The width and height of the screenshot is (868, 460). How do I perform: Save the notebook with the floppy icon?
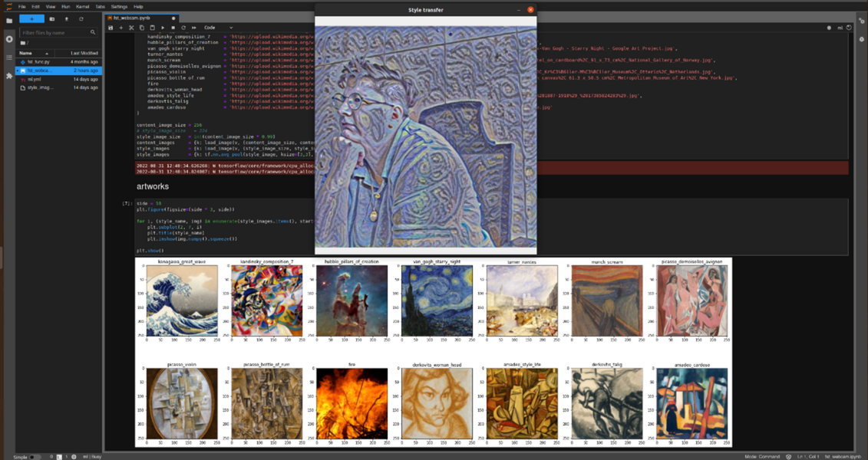(111, 28)
